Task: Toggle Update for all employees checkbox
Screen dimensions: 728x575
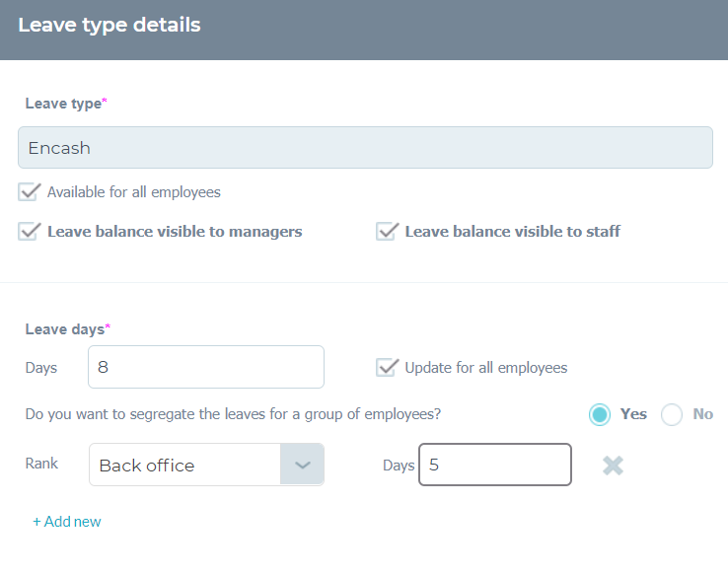Action: [x=388, y=367]
